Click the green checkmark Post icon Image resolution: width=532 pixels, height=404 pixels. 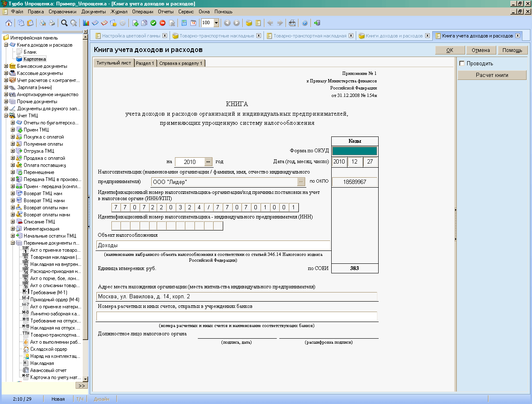point(153,23)
